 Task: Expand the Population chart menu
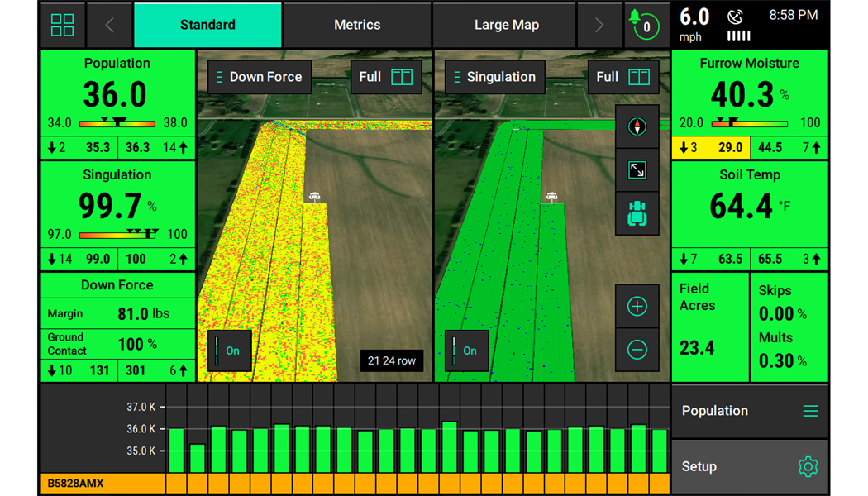(x=810, y=411)
